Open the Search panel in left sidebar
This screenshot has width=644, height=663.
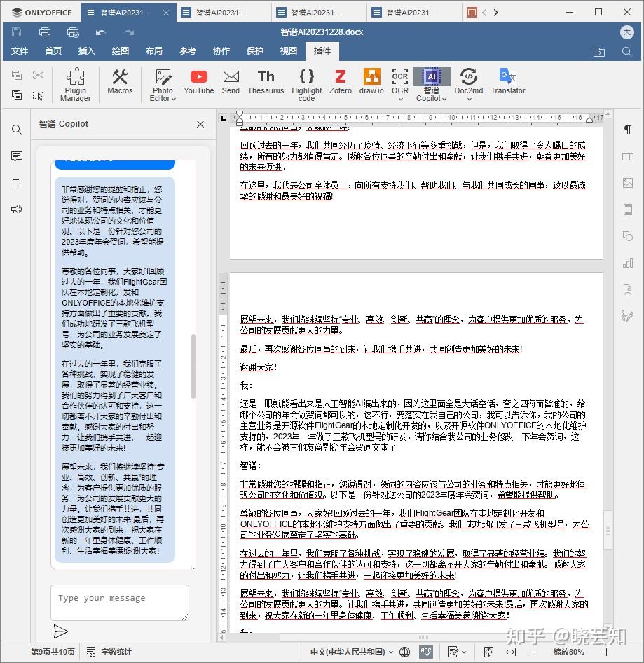[x=17, y=130]
